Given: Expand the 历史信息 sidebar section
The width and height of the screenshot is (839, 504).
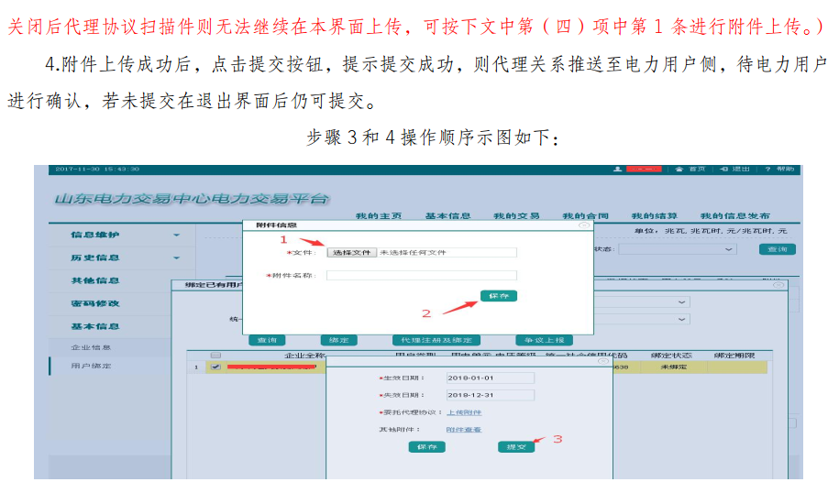Looking at the screenshot, I should [x=176, y=258].
